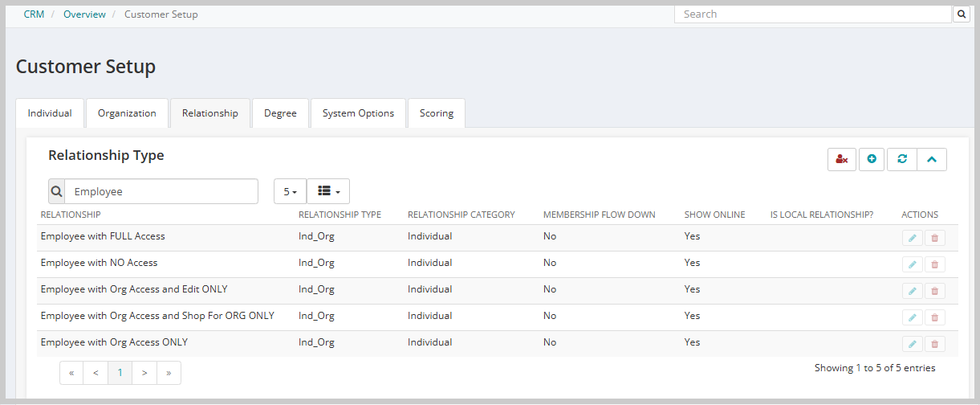The width and height of the screenshot is (980, 405).
Task: Sort by RELATIONSHIP column header
Action: (71, 215)
